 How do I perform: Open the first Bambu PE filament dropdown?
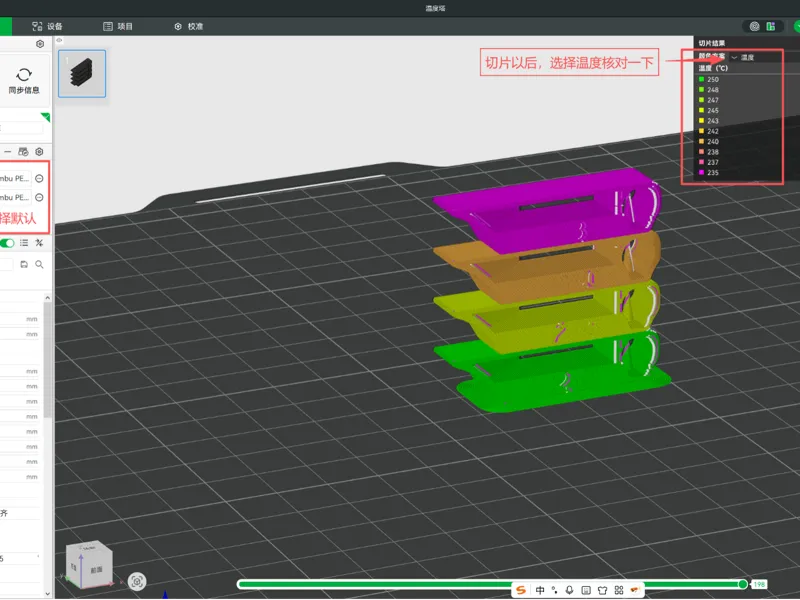point(15,179)
